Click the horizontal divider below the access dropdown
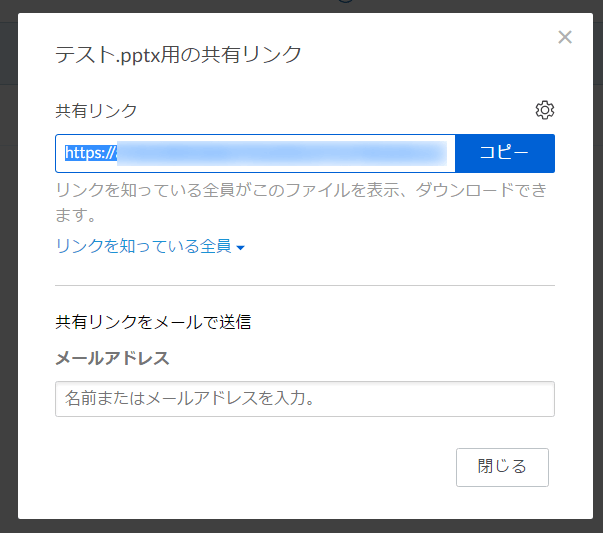 [x=304, y=285]
